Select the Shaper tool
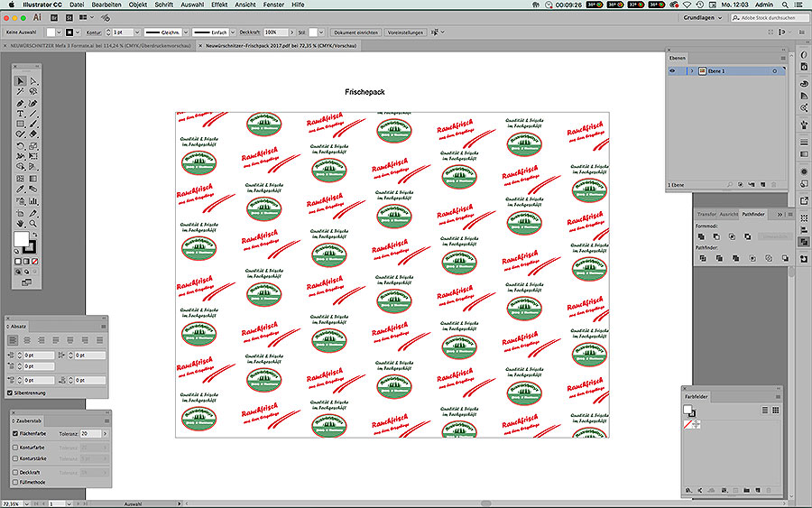The image size is (812, 508). [x=20, y=134]
